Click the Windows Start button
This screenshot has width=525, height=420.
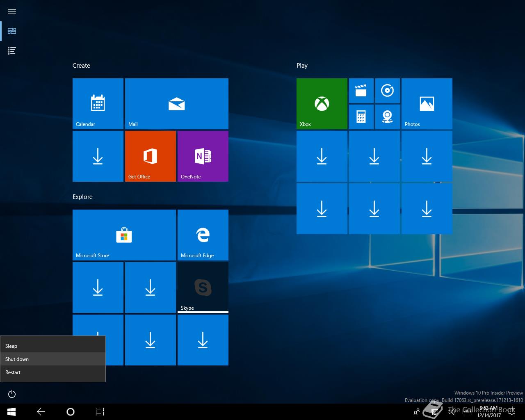[x=11, y=412]
